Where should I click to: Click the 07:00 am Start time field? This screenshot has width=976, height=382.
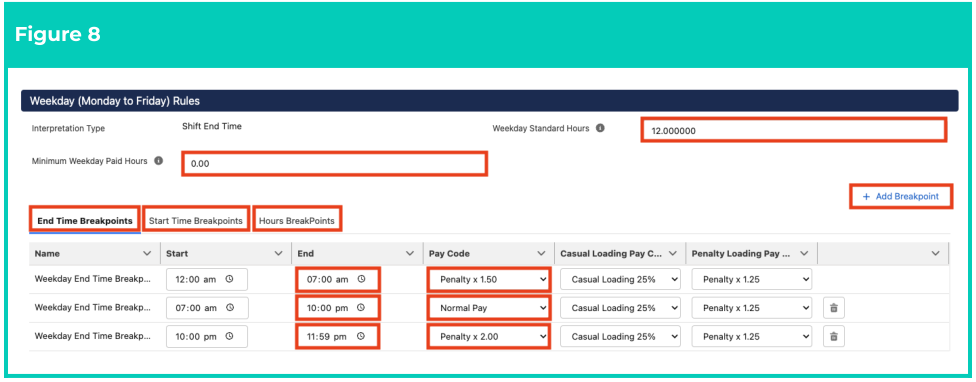tap(207, 308)
